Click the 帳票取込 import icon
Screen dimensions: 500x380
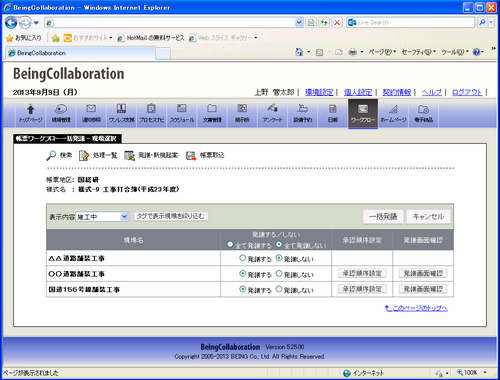click(191, 155)
